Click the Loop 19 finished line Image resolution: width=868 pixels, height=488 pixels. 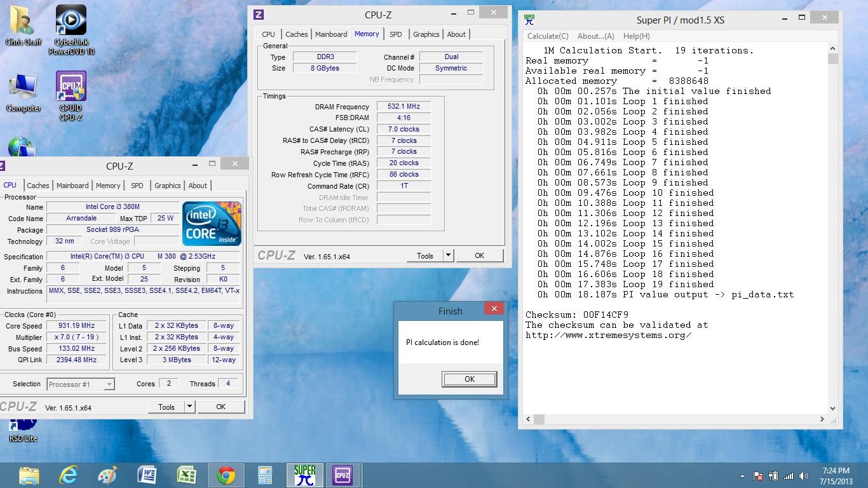625,284
